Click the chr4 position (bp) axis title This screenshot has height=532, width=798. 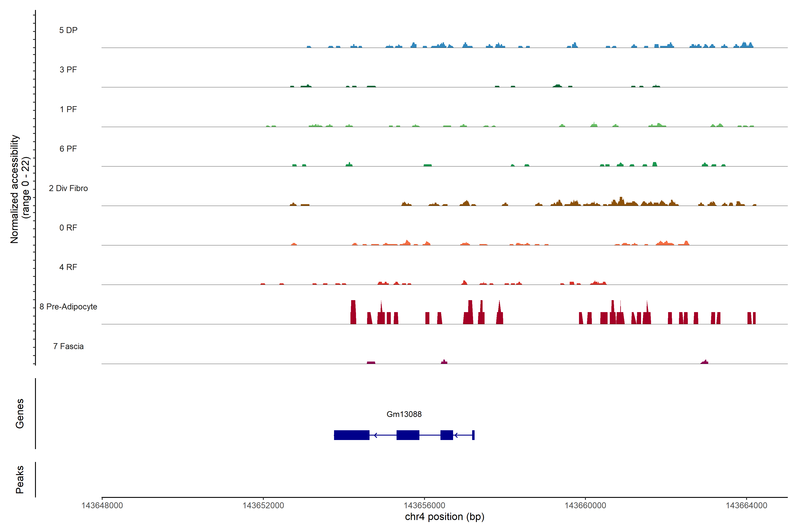444,517
